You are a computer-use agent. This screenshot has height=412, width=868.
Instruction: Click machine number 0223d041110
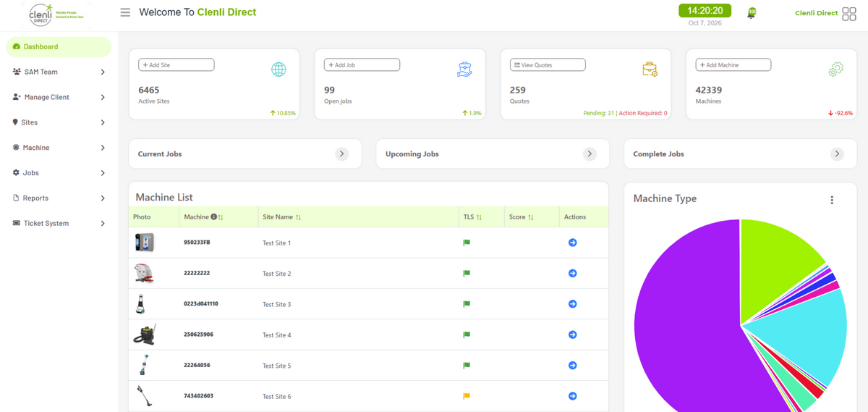click(x=201, y=304)
